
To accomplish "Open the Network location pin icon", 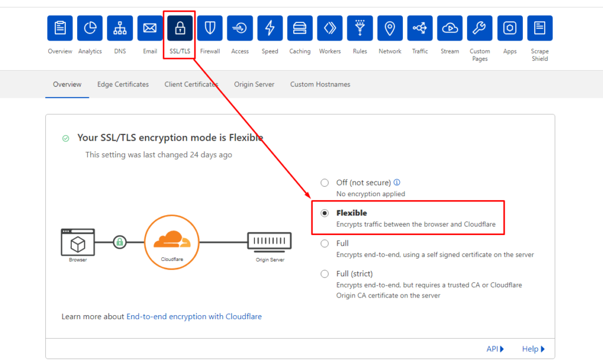I will 390,28.
